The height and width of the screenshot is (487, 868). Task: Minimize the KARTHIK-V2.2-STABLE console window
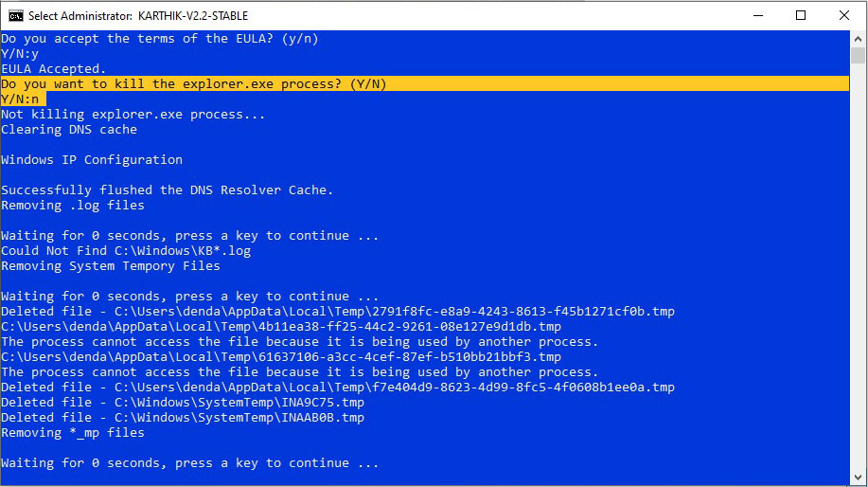click(x=757, y=15)
